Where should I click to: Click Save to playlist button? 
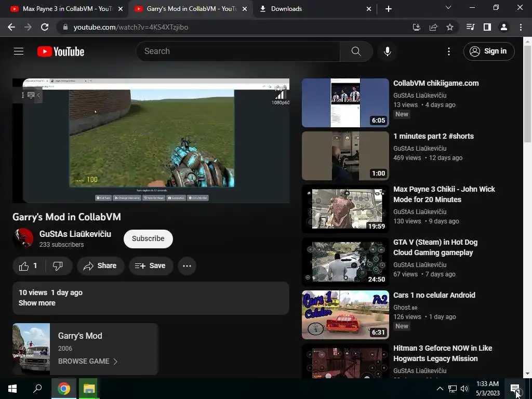pos(150,266)
